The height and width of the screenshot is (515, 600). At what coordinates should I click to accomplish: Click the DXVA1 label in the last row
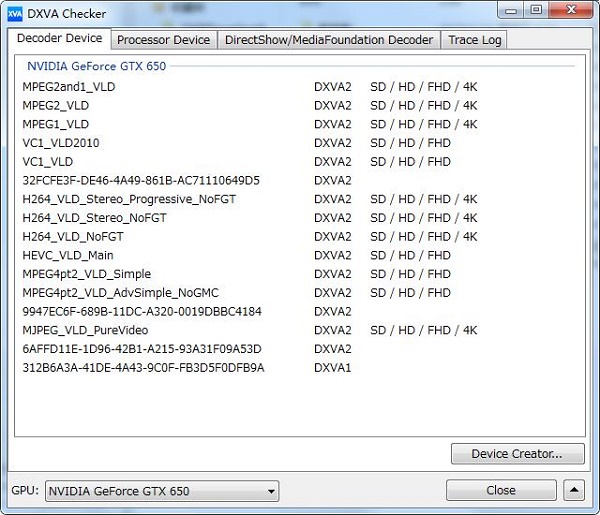pyautogui.click(x=333, y=368)
